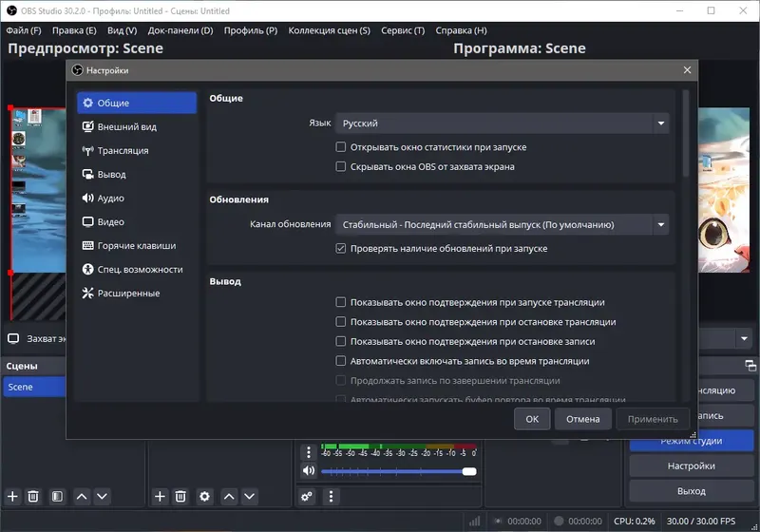
Task: Enable Скрывать окна OBS от захвата экрана
Action: (341, 166)
